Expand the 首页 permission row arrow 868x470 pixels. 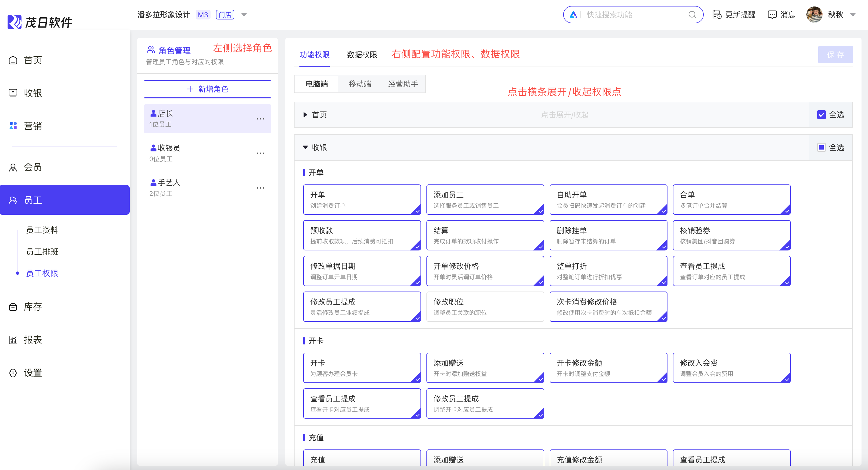305,115
